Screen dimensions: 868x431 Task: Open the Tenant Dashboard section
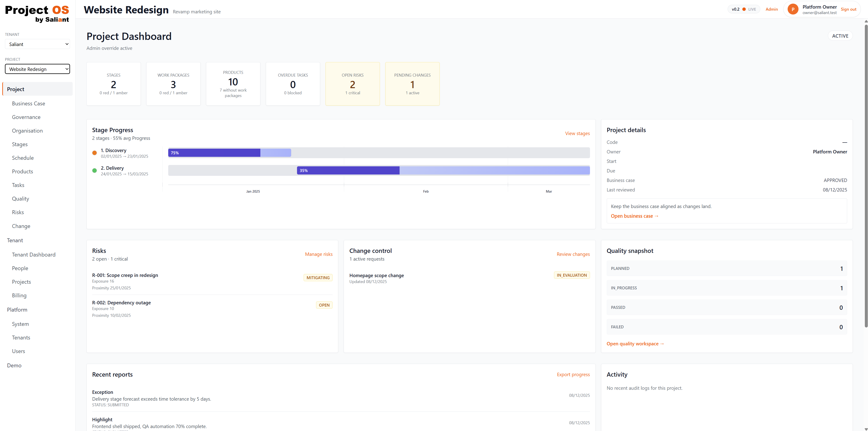[x=34, y=255]
